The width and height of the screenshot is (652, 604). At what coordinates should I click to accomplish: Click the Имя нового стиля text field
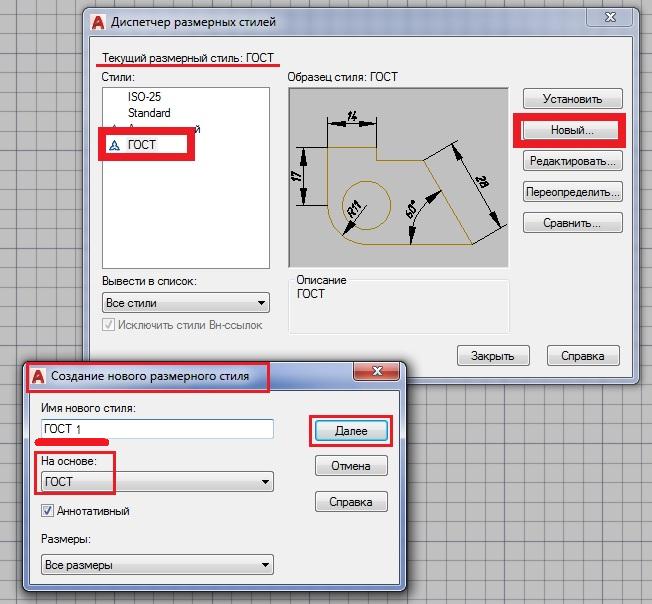pyautogui.click(x=156, y=428)
